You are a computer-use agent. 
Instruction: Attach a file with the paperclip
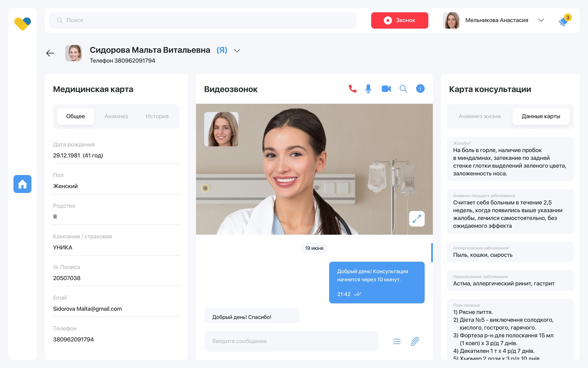pyautogui.click(x=415, y=341)
